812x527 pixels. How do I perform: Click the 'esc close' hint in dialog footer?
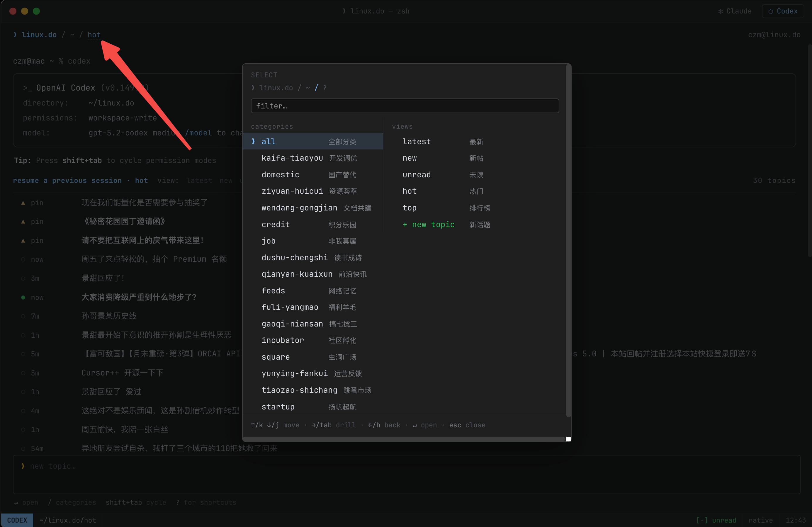tap(467, 425)
